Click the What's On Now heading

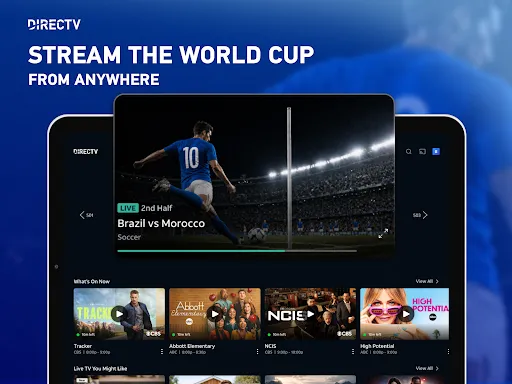pyautogui.click(x=92, y=281)
